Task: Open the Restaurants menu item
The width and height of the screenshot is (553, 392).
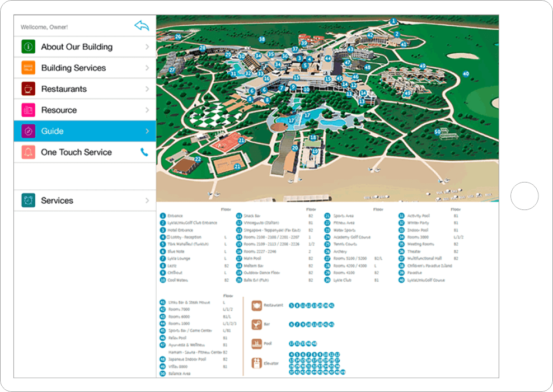Action: 64,89
